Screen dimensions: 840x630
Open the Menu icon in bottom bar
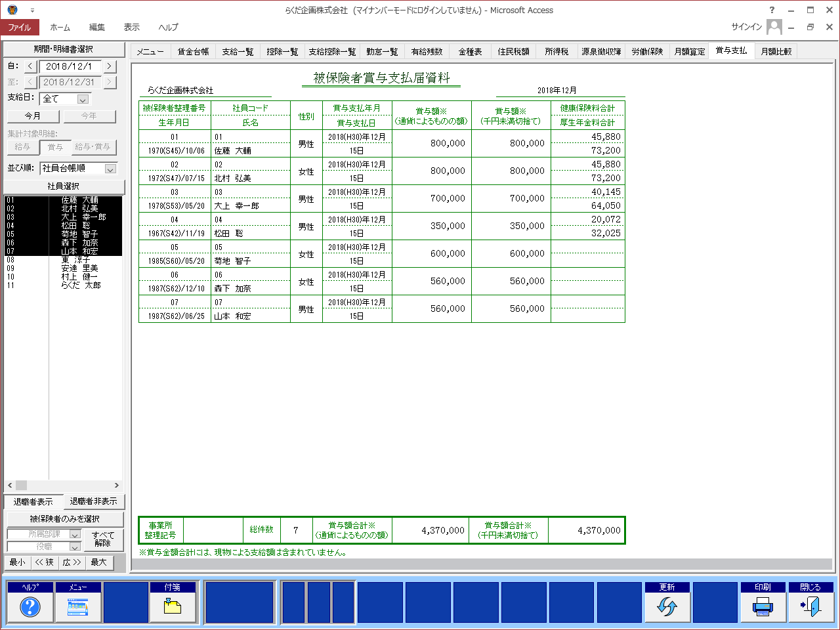click(78, 607)
